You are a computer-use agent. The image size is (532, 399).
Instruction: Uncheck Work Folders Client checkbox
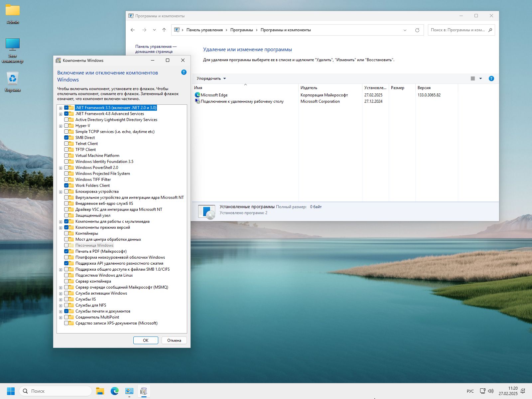[66, 185]
